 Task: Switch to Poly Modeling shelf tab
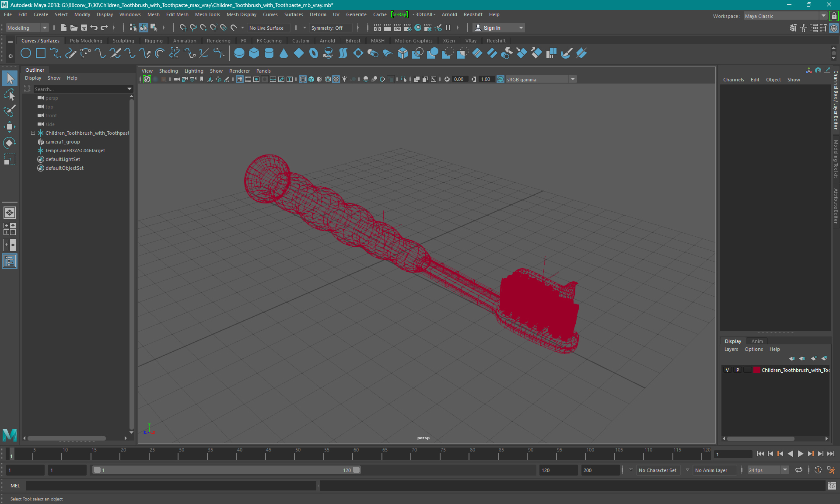(x=86, y=41)
